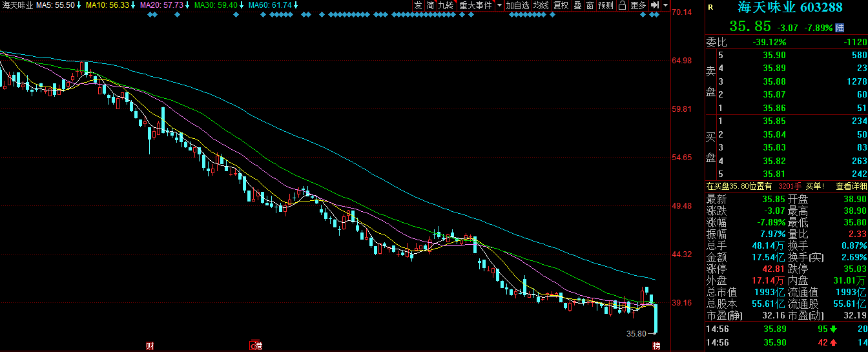The image size is (868, 352).
Task: Expand the dropdown arrow next to 重大事件
Action: point(499,5)
